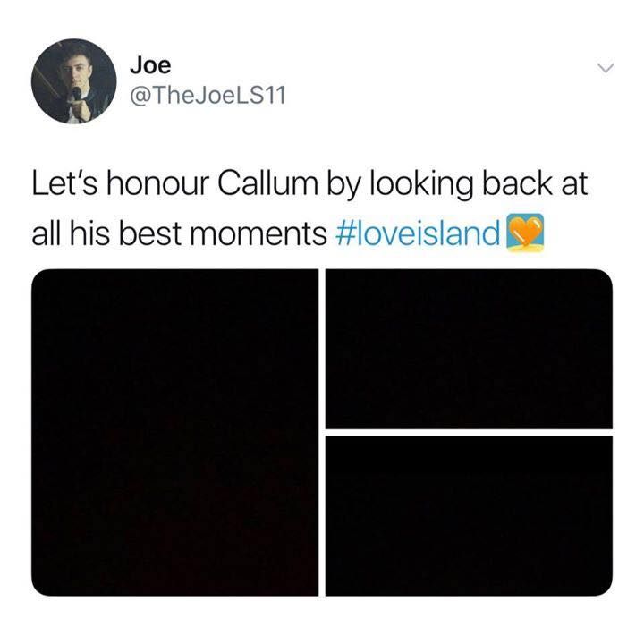Open Joe's circular profile avatar
644x644 pixels.
74,81
